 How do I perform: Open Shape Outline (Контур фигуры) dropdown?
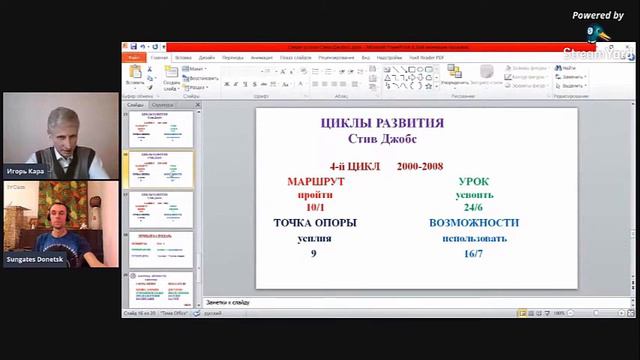[x=526, y=77]
